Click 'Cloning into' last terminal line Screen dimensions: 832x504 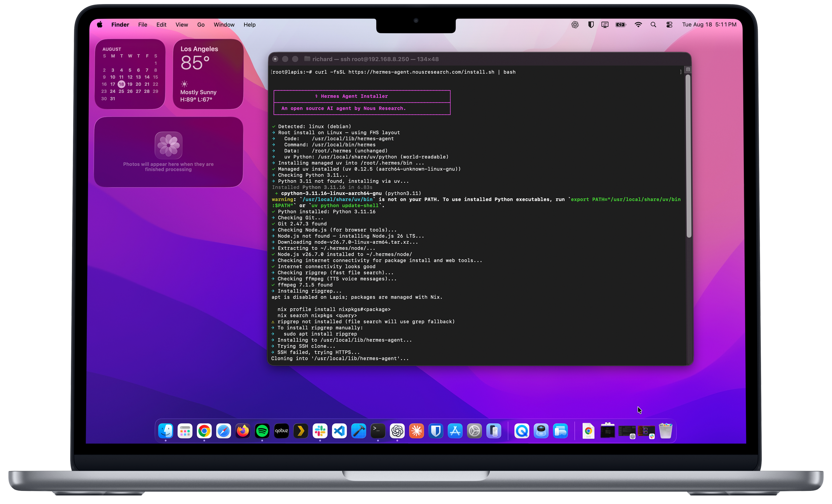(340, 358)
